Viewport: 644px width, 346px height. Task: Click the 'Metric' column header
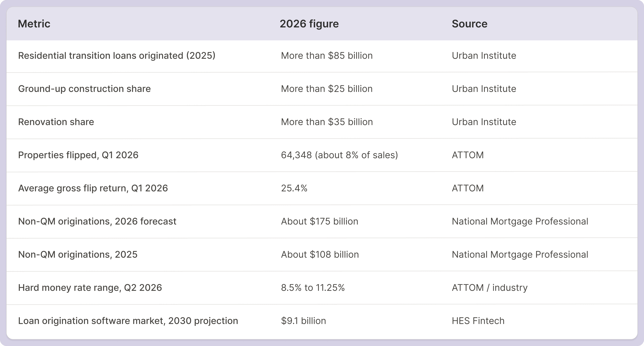click(34, 24)
